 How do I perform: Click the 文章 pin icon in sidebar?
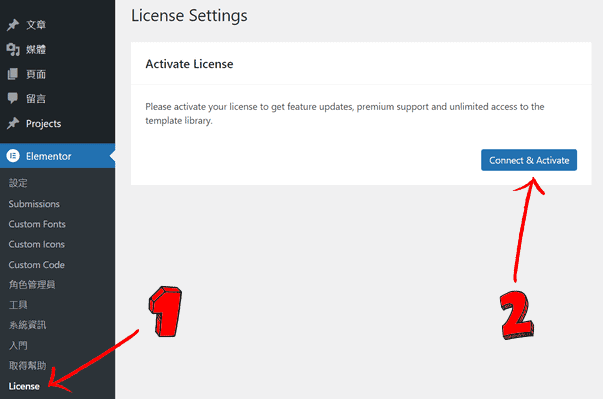click(13, 25)
